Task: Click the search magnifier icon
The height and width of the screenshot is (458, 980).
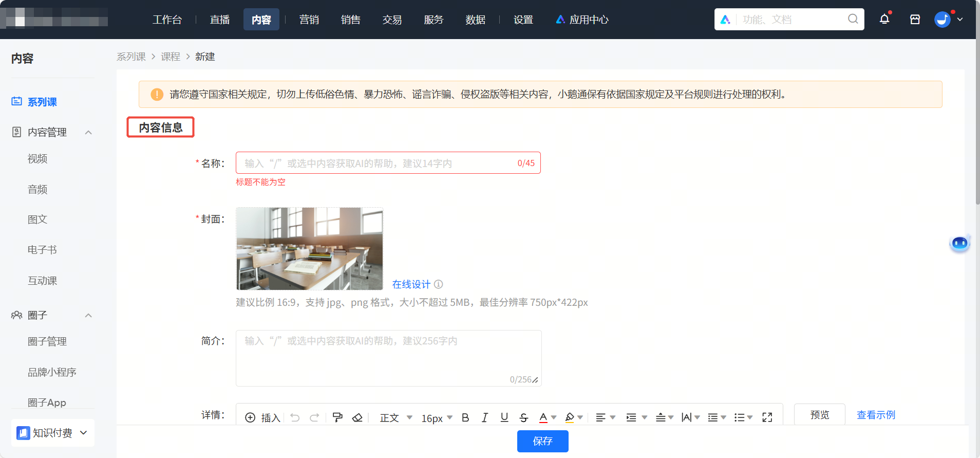Action: pos(853,19)
